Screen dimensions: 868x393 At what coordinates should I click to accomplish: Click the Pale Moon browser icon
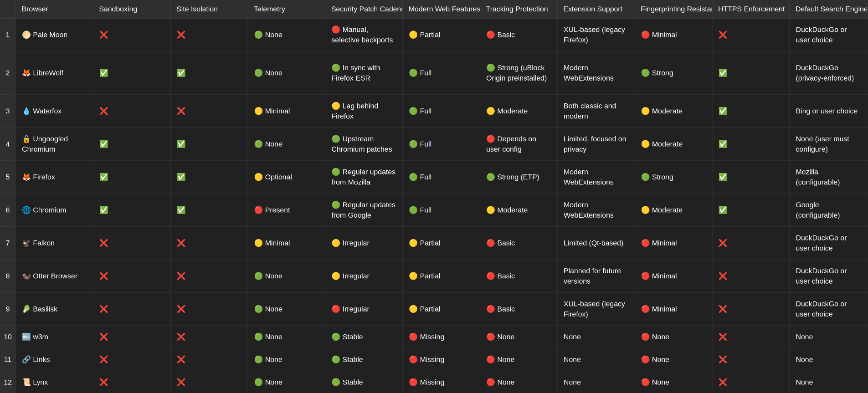pyautogui.click(x=26, y=35)
